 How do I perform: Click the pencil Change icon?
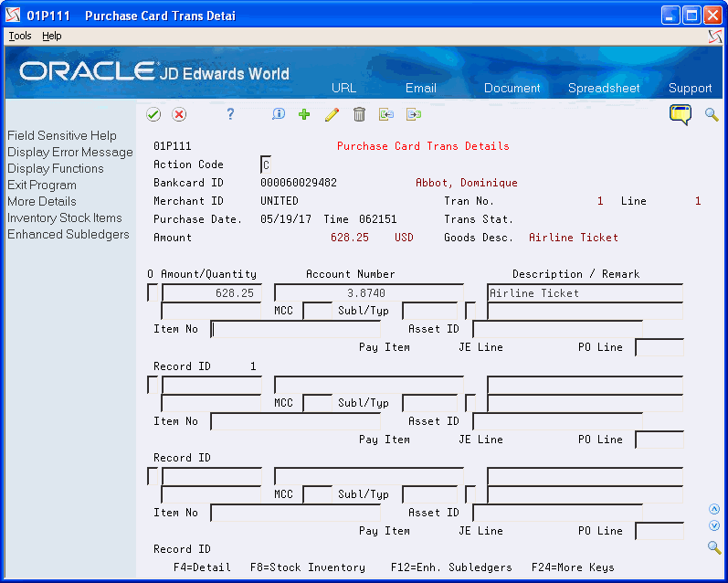332,114
